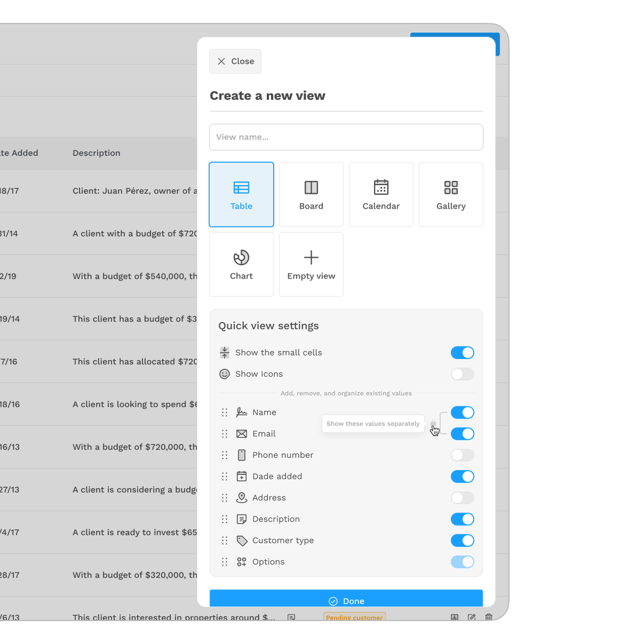Click the row with budget of $320,000
The image size is (644, 644).
99,575
